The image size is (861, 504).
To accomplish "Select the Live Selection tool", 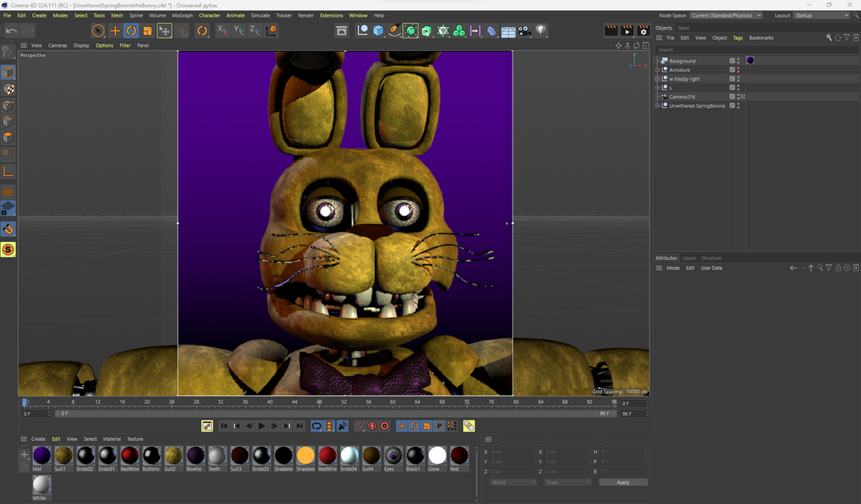I will point(98,30).
